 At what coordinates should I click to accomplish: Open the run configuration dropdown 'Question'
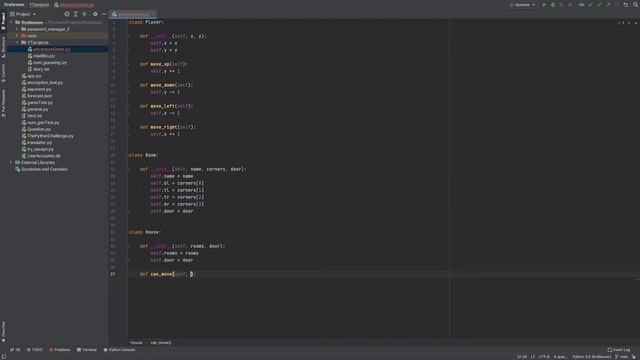point(522,5)
